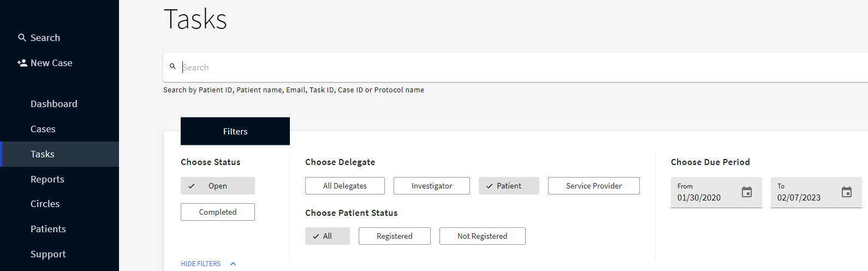Collapse filters with the HIDE FILTERS link

[x=201, y=264]
